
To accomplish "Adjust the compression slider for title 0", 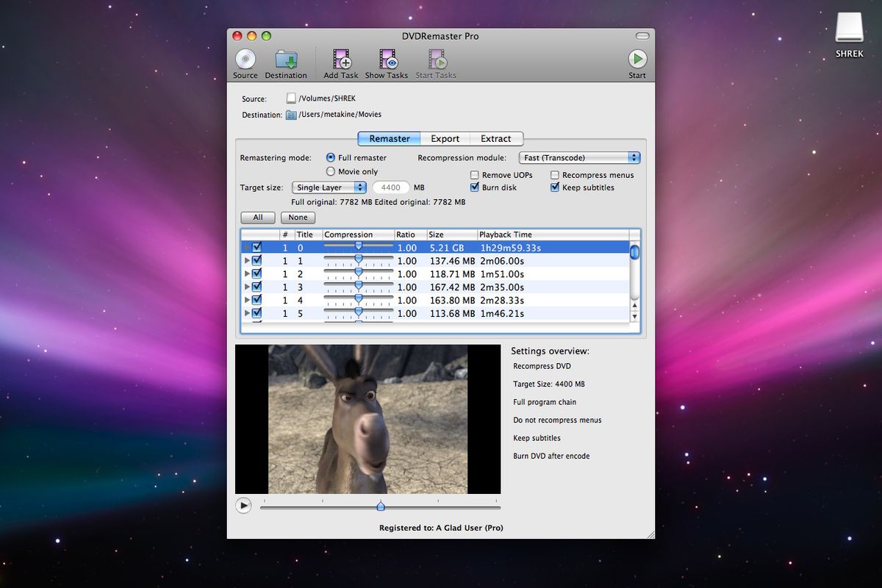I will [x=358, y=247].
